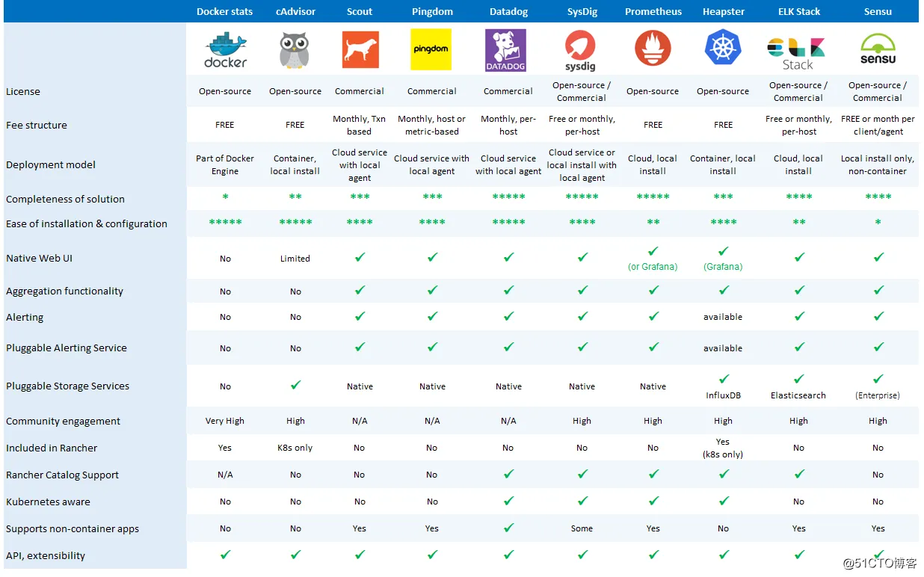The height and width of the screenshot is (577, 924).
Task: Click the Included in Rancher row label
Action: (52, 448)
